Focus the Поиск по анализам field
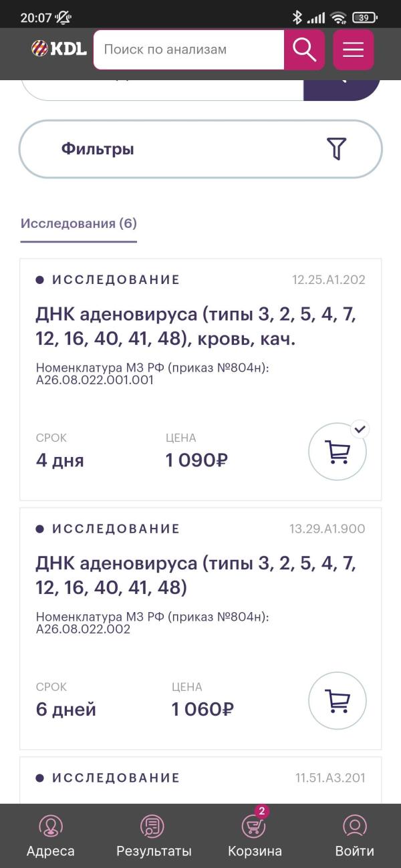This screenshot has width=401, height=868. [188, 49]
